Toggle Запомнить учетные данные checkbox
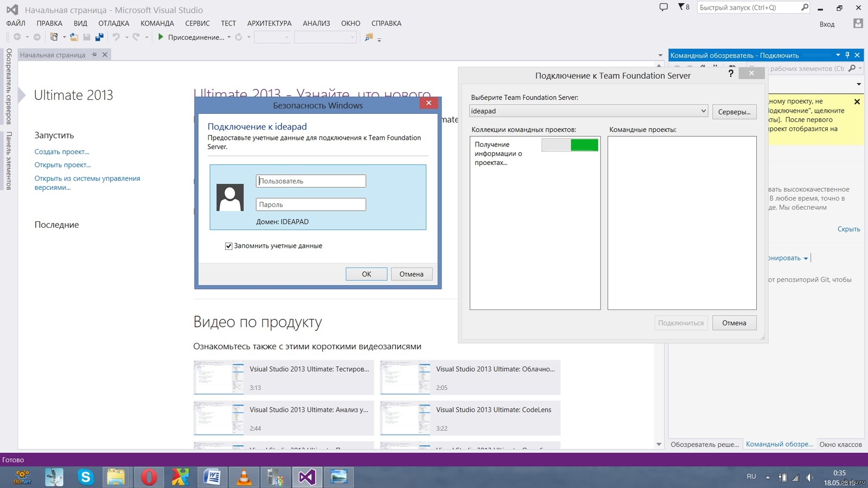 pyautogui.click(x=228, y=246)
